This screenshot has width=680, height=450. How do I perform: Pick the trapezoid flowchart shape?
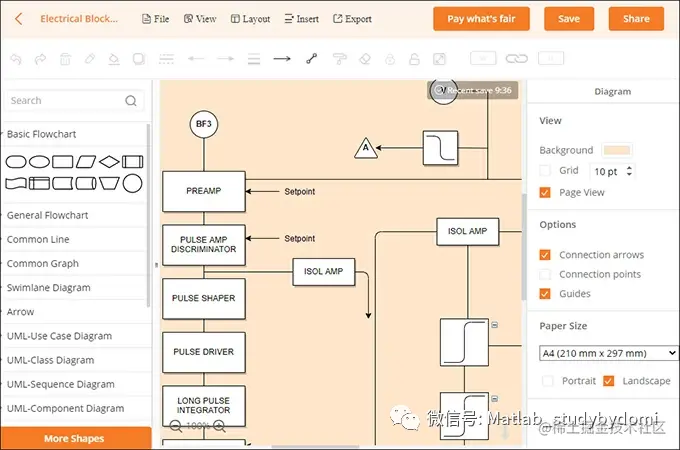[109, 183]
